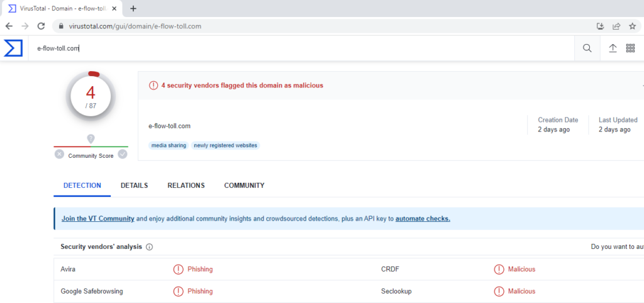Open the RELATIONS tab
This screenshot has width=644, height=303.
pyautogui.click(x=186, y=185)
